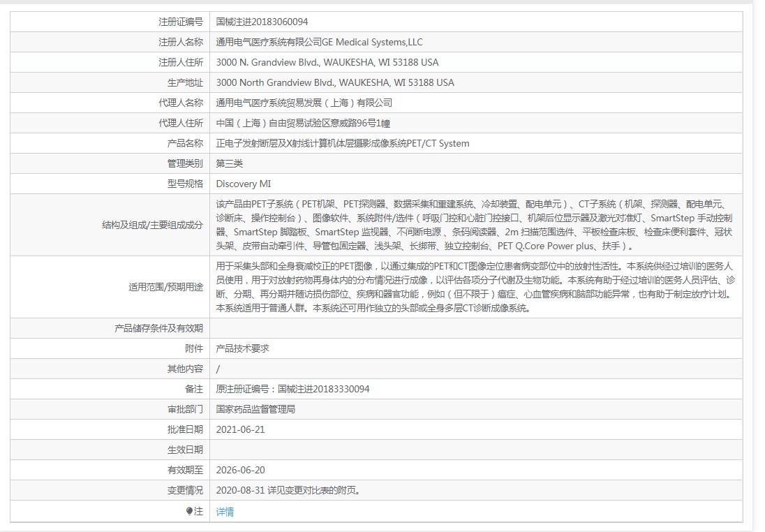Click the 生效日期 label
The image size is (765, 532).
click(x=185, y=450)
